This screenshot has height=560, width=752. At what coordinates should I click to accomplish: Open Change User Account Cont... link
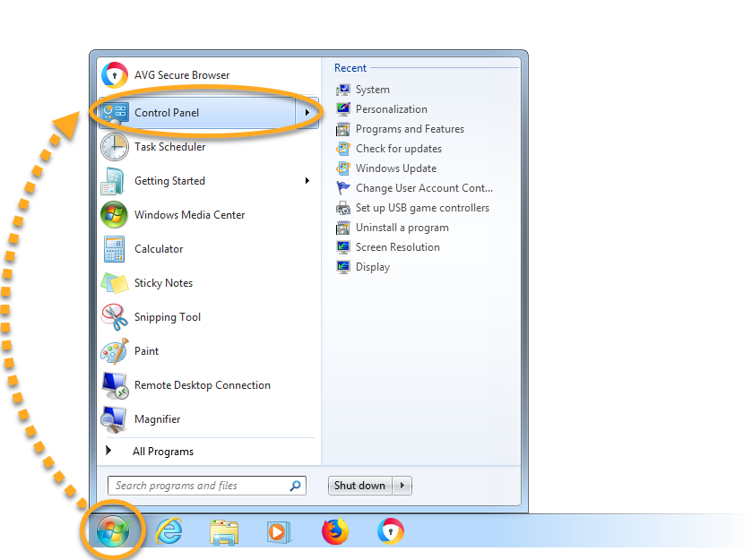425,188
